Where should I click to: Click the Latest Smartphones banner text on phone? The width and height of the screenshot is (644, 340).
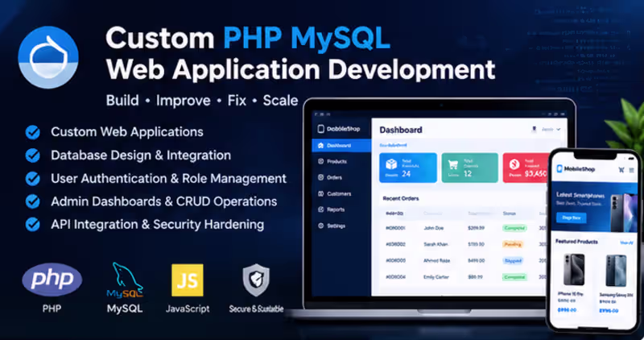point(580,195)
